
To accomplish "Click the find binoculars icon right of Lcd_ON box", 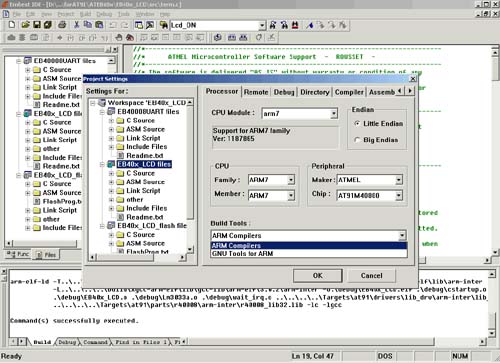I will [273, 25].
